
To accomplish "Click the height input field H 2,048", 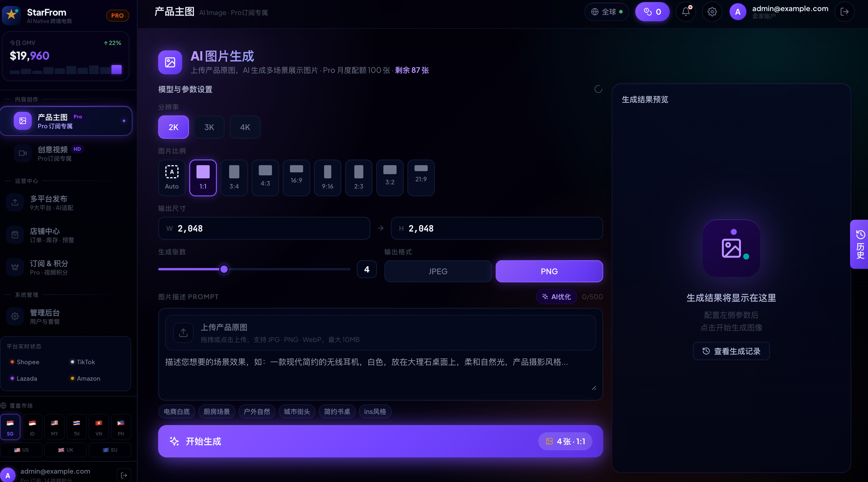I will (497, 228).
